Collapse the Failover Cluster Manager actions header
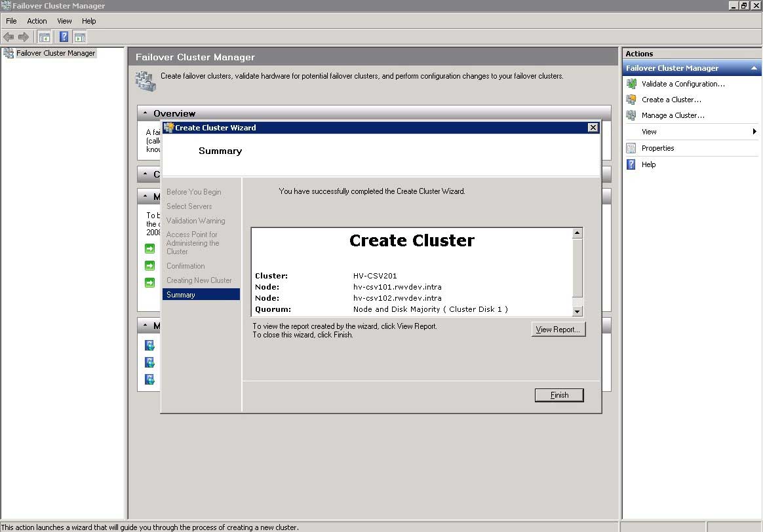 754,68
